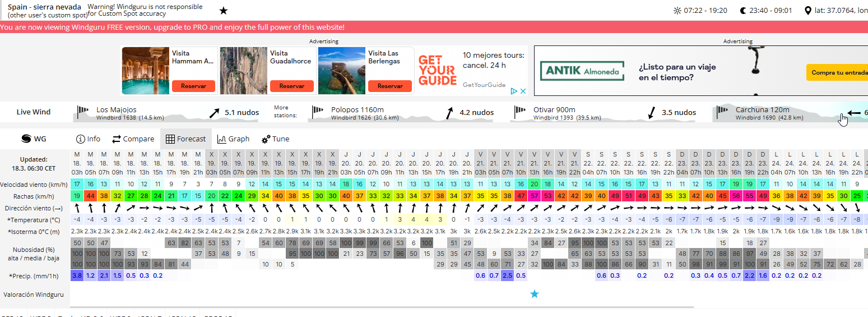This screenshot has width=868, height=317.
Task: Click the '3.8' precipitation cell
Action: [x=77, y=275]
